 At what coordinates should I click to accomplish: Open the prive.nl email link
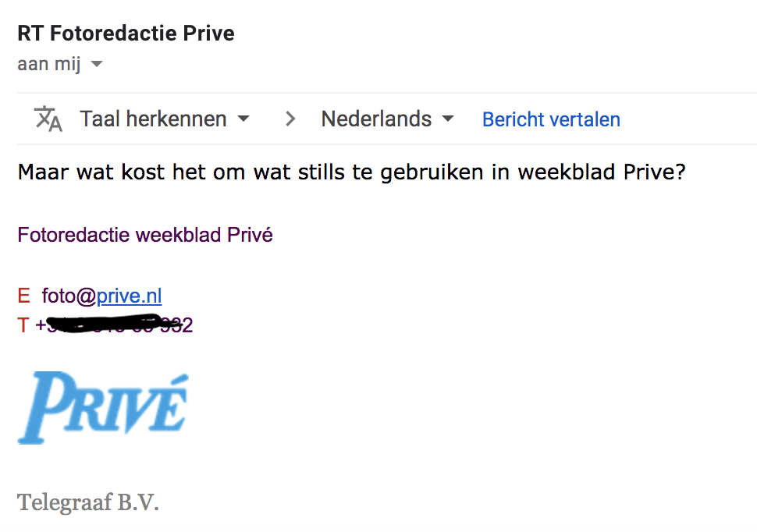[x=129, y=296]
